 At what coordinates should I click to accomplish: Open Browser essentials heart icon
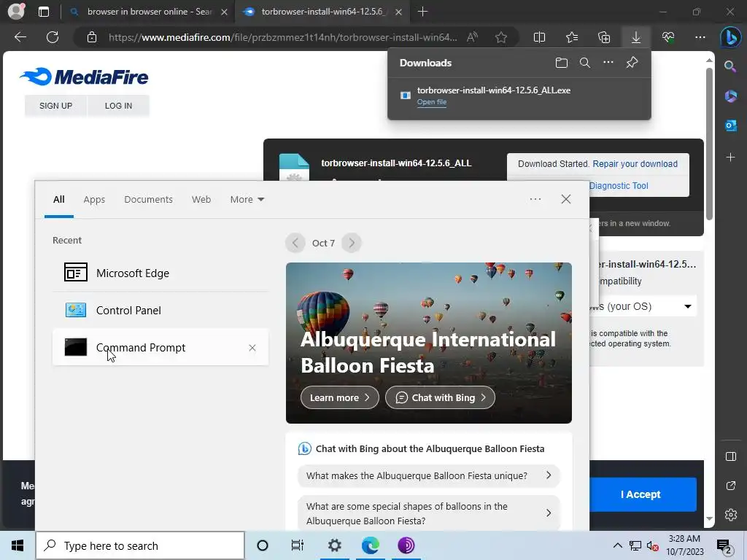[668, 37]
